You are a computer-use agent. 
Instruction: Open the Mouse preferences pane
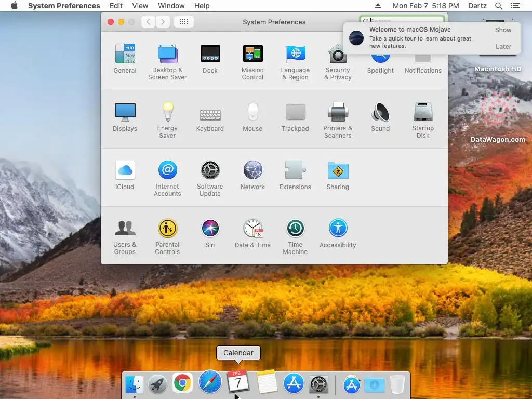click(x=252, y=117)
